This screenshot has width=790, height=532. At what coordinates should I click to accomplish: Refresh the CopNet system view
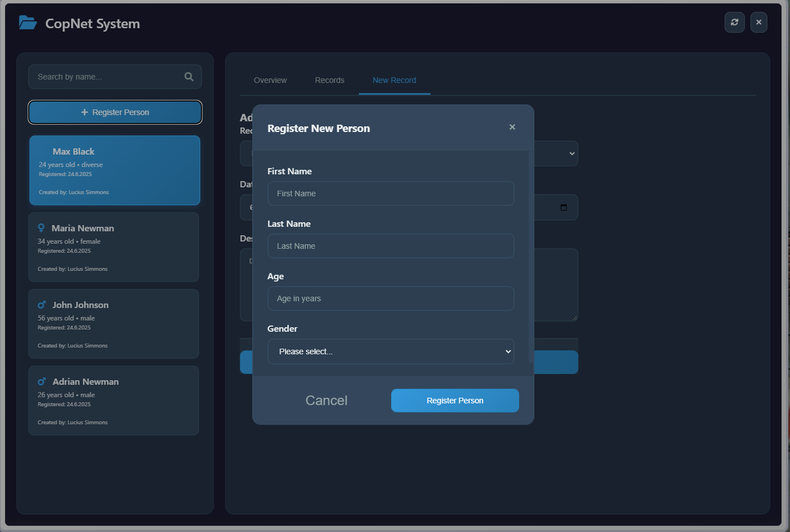(734, 22)
